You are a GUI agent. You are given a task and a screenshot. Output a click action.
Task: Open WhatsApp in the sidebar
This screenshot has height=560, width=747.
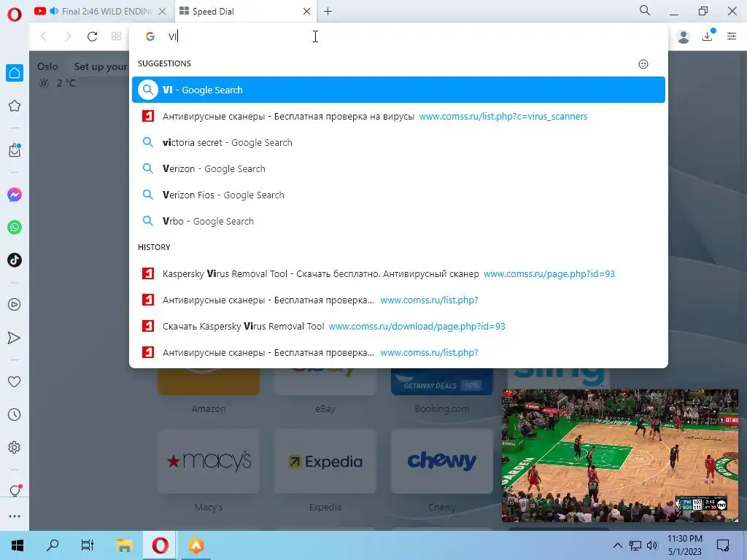point(15,227)
